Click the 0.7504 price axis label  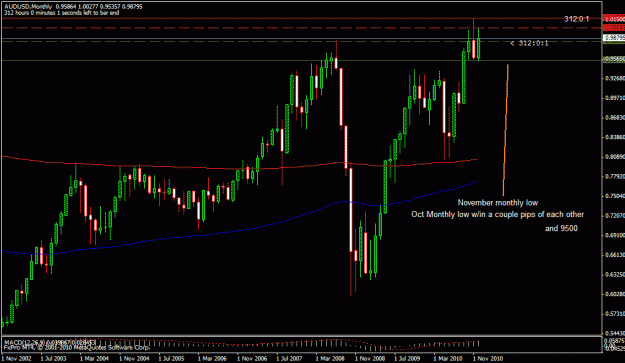pyautogui.click(x=614, y=196)
